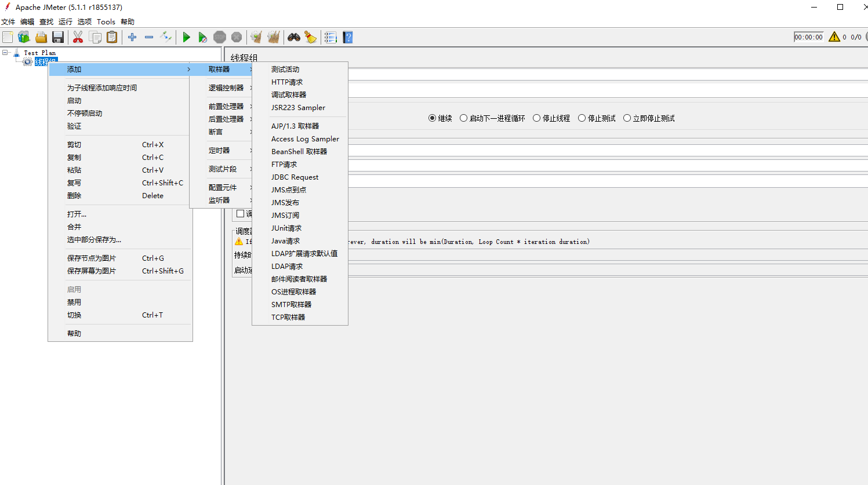This screenshot has height=485, width=868.
Task: Expand the 前置处理器 submenu
Action: coord(221,107)
